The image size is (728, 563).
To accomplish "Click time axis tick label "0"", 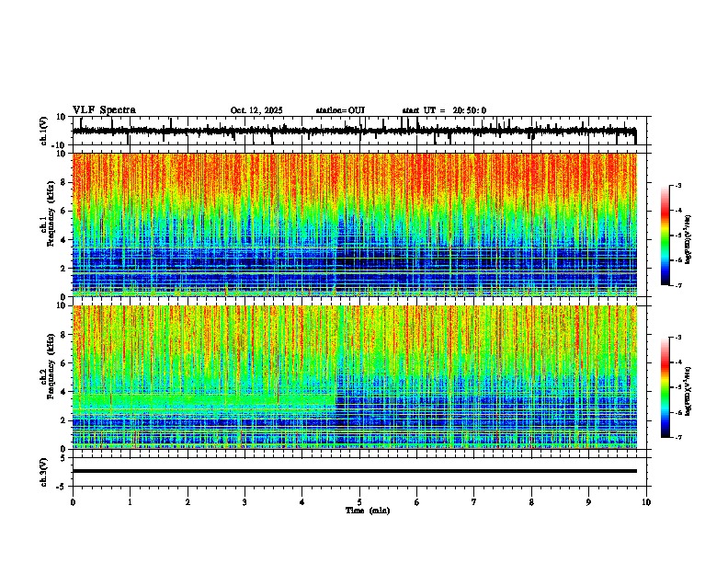I will coord(73,502).
